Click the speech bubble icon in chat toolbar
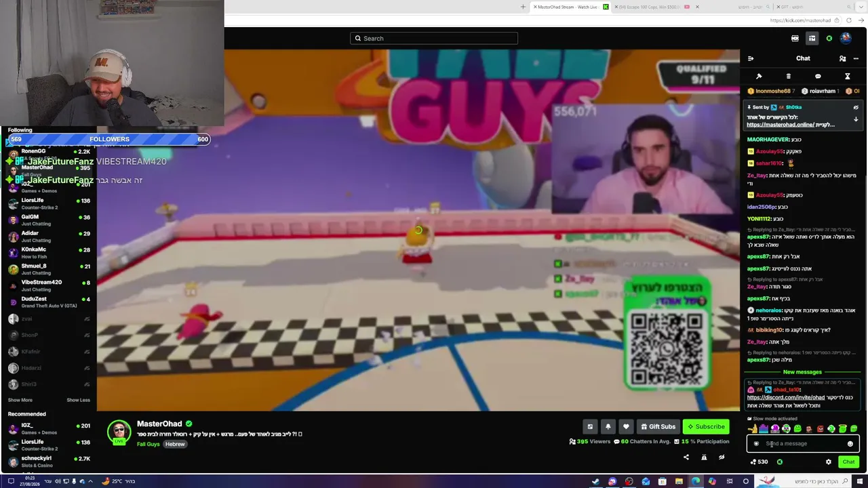The height and width of the screenshot is (488, 868). [818, 77]
